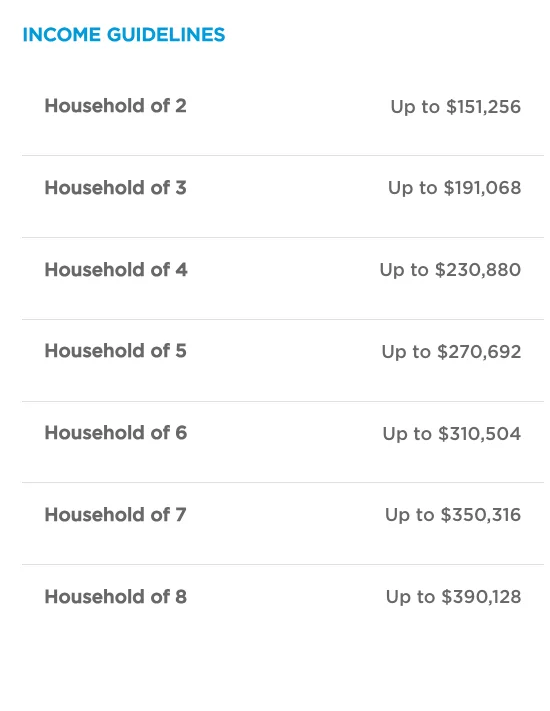Click the Up to $151,256 amount
Screen dimensions: 550x711
coord(456,107)
